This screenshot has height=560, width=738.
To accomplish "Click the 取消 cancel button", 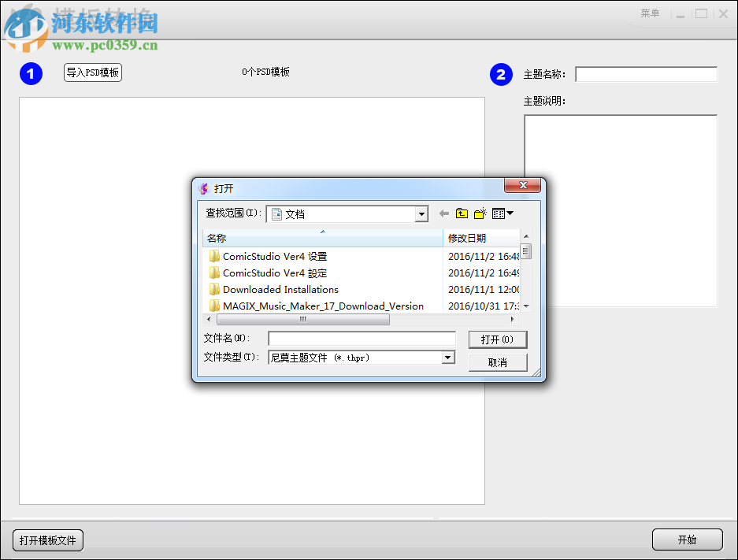I will pos(497,362).
